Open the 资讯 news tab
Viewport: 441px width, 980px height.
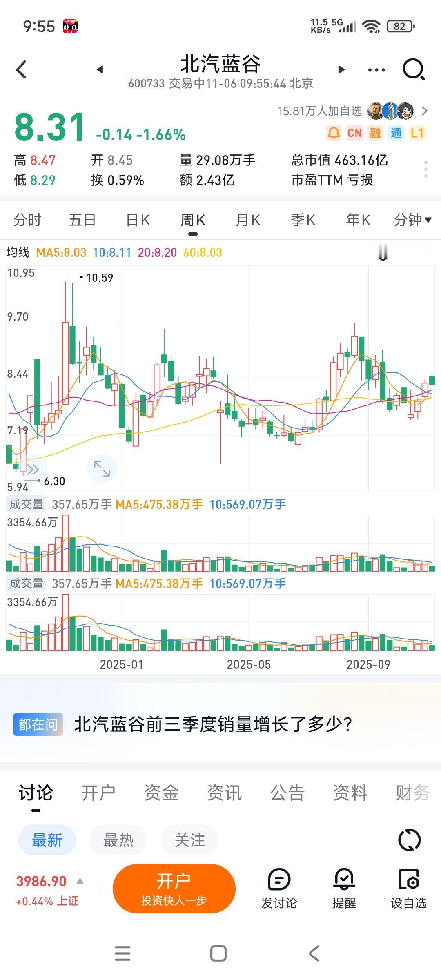pos(224,793)
